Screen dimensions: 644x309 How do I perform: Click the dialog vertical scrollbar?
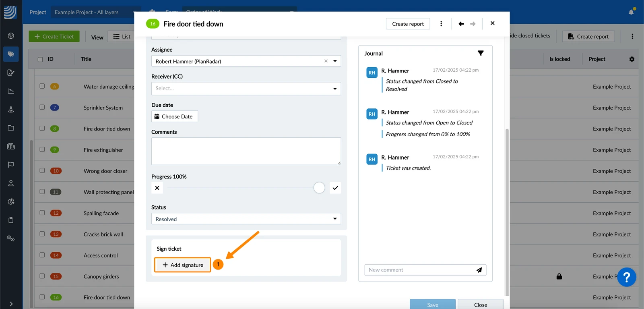[x=507, y=212]
